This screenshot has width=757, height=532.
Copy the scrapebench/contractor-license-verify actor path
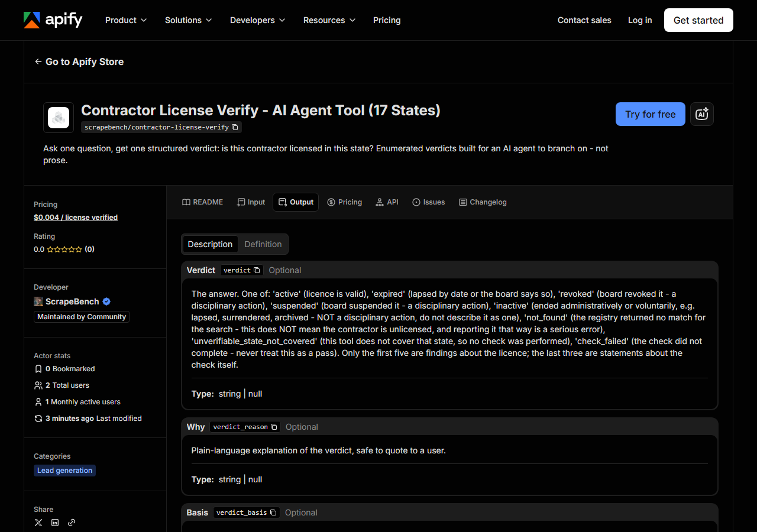pyautogui.click(x=235, y=127)
